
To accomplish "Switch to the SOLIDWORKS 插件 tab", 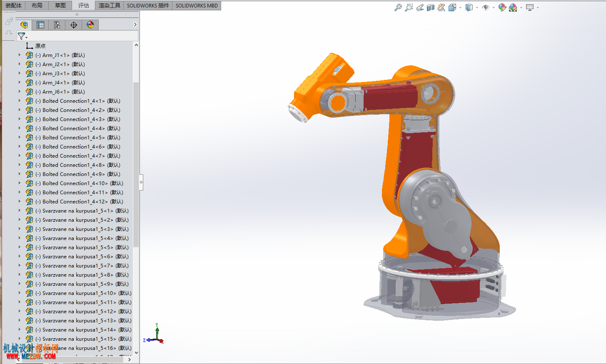I will (148, 5).
